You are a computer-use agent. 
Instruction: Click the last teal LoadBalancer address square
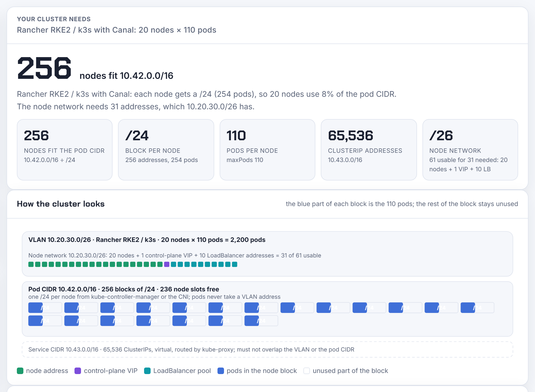click(235, 264)
